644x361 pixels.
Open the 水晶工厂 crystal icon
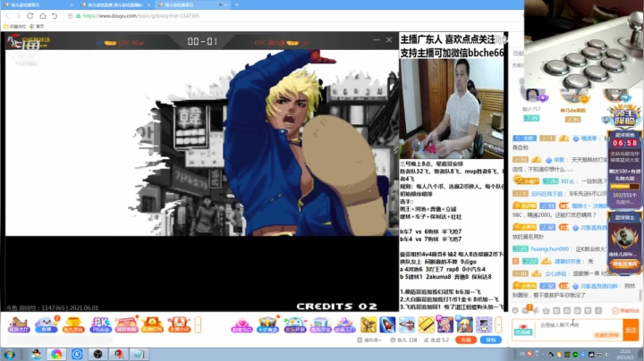[344, 325]
